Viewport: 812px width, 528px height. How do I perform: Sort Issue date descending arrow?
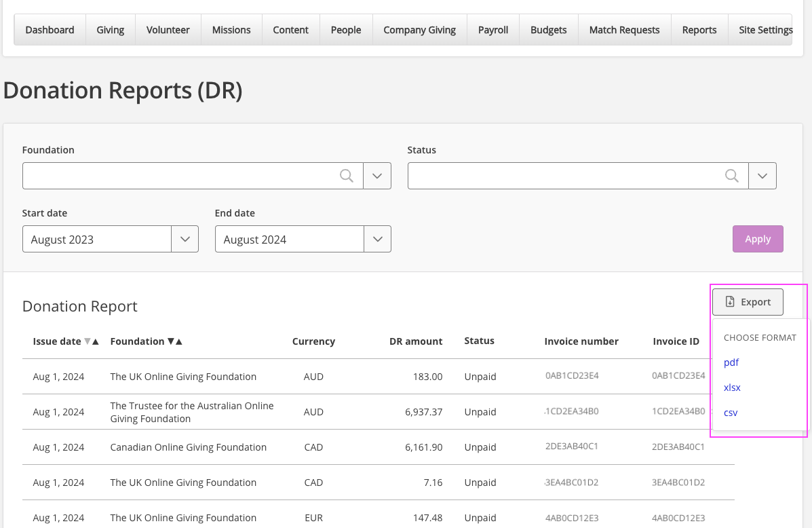click(x=88, y=341)
